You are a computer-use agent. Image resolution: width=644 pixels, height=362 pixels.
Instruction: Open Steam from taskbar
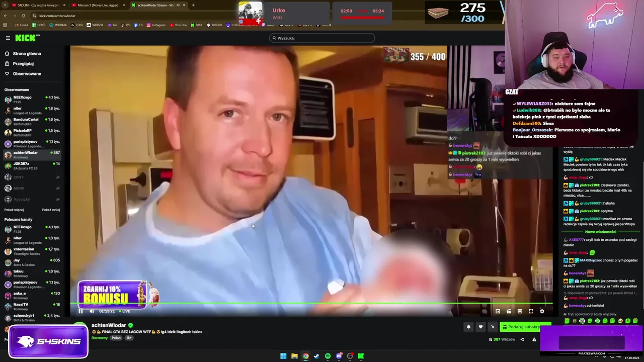tap(316, 356)
